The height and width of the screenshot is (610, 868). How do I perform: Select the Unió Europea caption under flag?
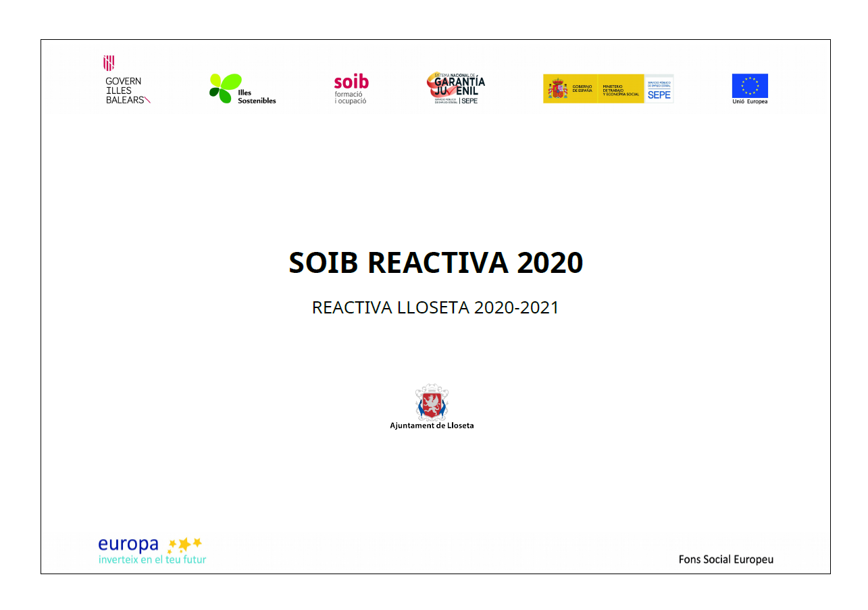tap(750, 101)
